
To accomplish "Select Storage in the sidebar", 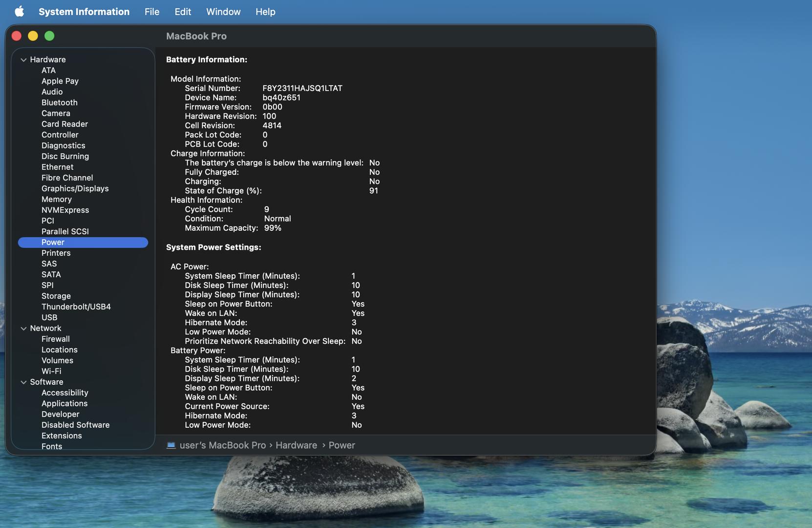I will pyautogui.click(x=56, y=296).
